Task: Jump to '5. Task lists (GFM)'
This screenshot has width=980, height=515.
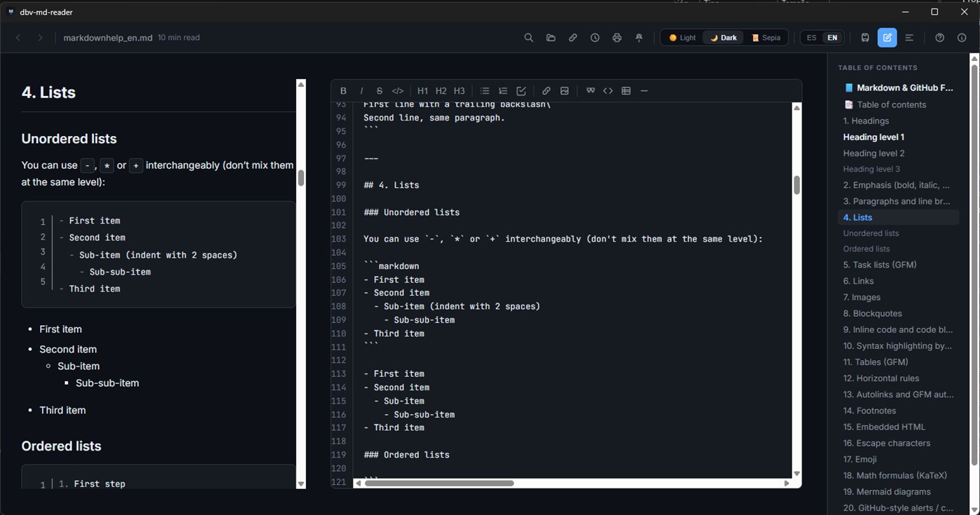Action: pyautogui.click(x=899, y=265)
